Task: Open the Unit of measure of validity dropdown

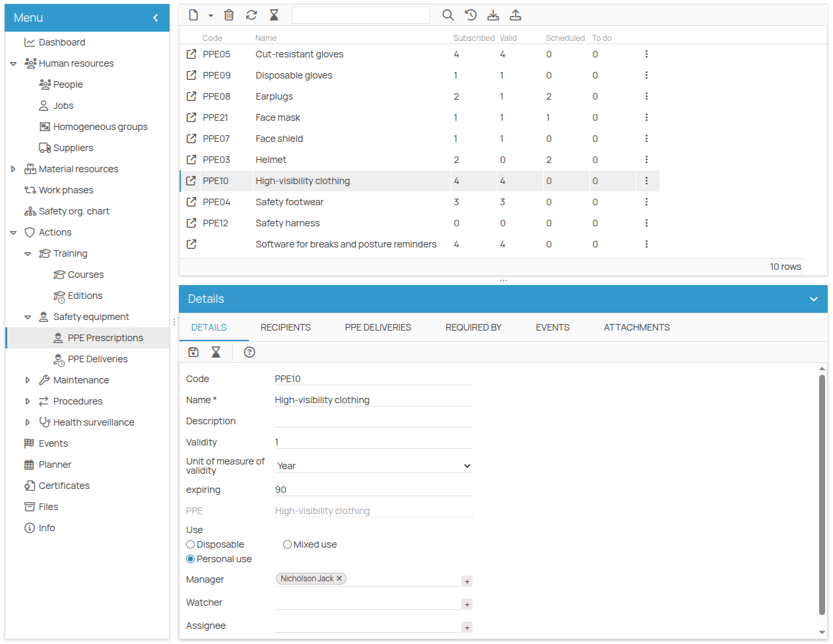Action: click(x=373, y=465)
